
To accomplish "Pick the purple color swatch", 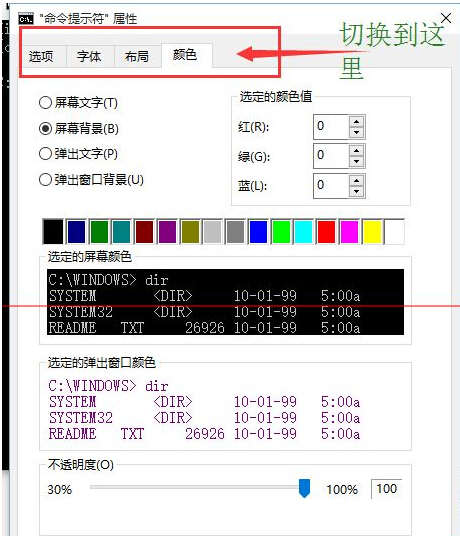I will coord(167,232).
